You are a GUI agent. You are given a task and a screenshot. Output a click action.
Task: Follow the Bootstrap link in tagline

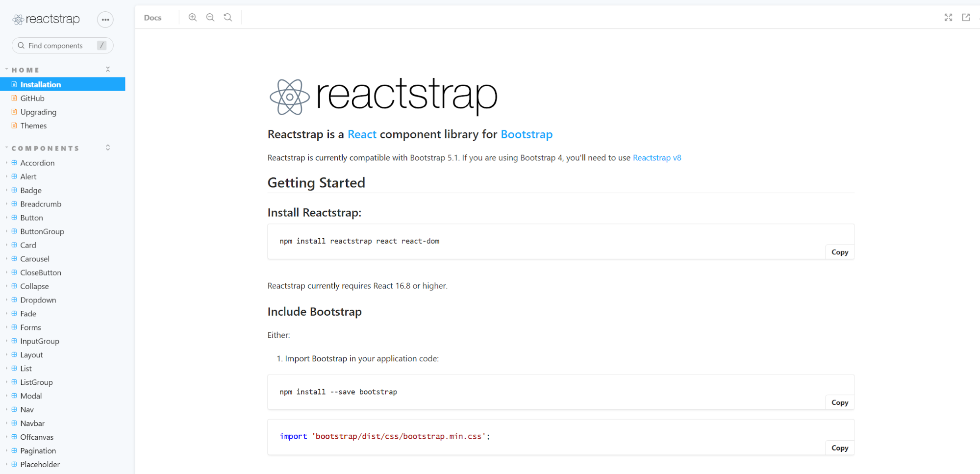point(527,134)
